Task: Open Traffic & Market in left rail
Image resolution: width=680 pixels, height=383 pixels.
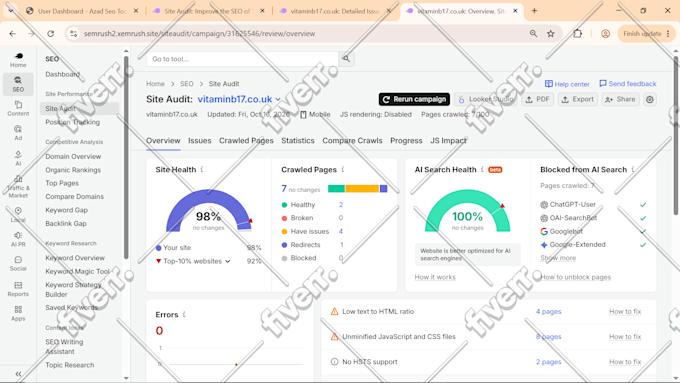Action: pos(18,187)
